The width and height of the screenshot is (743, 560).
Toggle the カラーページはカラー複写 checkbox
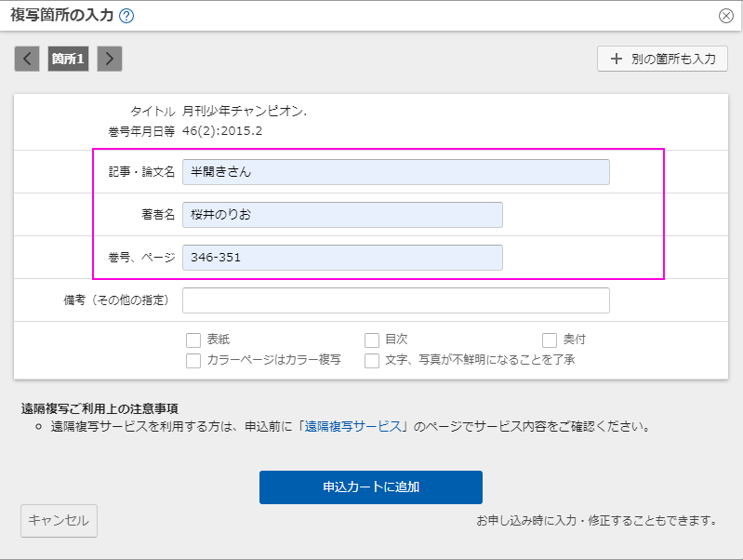[x=193, y=360]
